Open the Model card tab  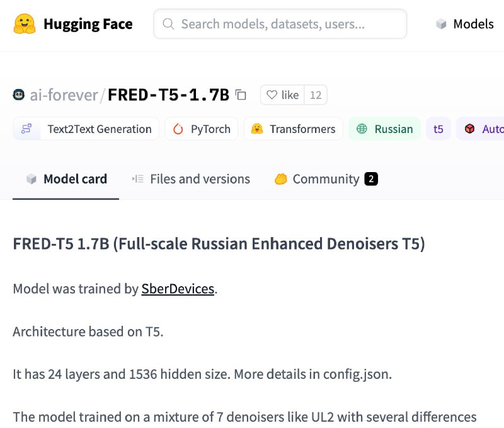(66, 179)
